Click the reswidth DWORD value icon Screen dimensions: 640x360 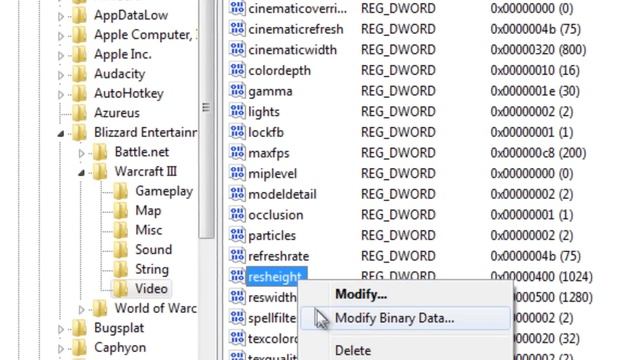[237, 297]
